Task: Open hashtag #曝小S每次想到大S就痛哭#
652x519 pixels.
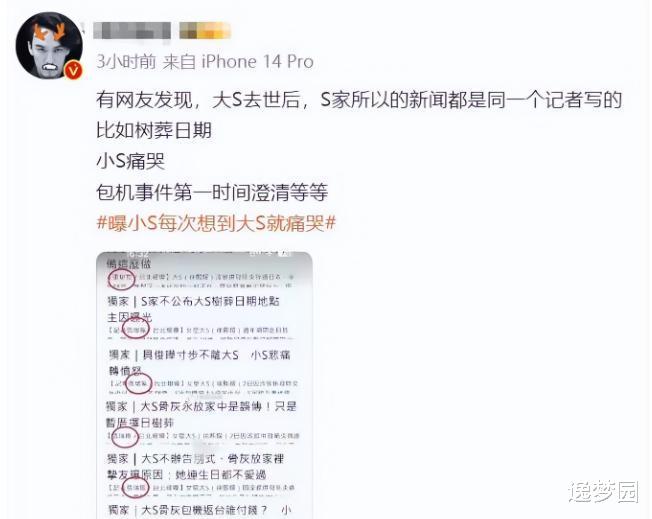Action: click(216, 223)
